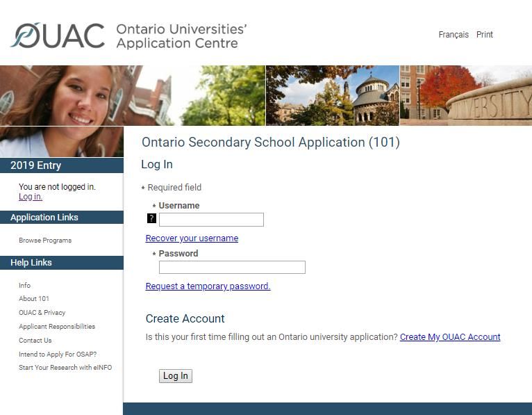Click the Log In button
The height and width of the screenshot is (415, 532).
pos(176,376)
